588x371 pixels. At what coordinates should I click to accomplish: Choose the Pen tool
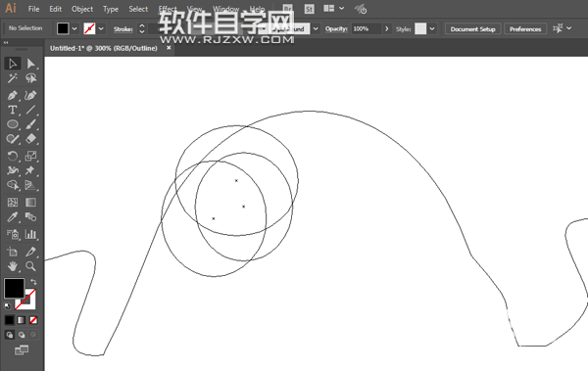13,95
